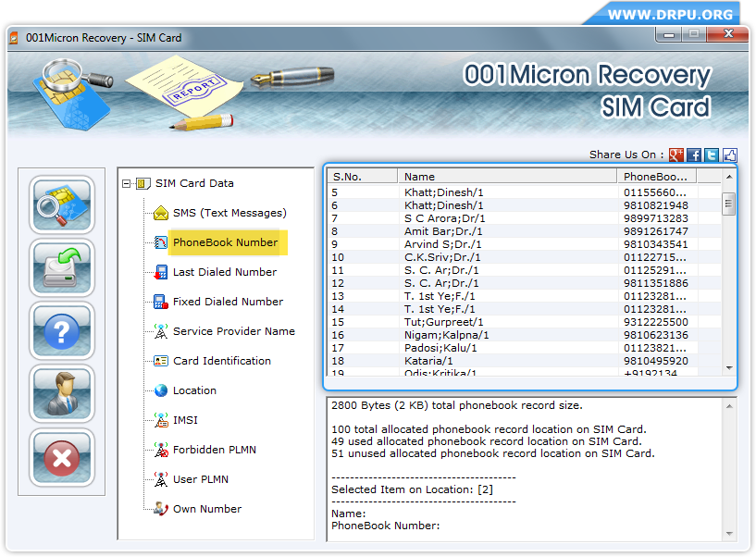The width and height of the screenshot is (756, 557).
Task: Sort by PhoneBook column header
Action: pos(657,177)
